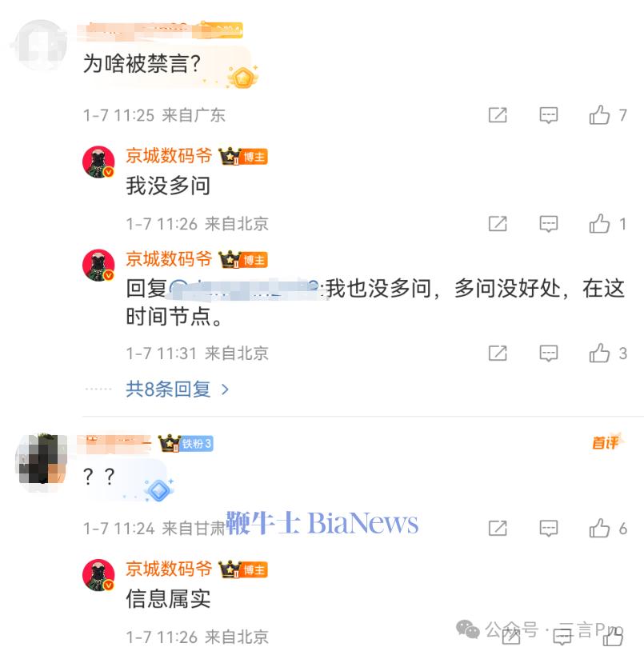Tap blurred avatar of first commenter

click(41, 45)
